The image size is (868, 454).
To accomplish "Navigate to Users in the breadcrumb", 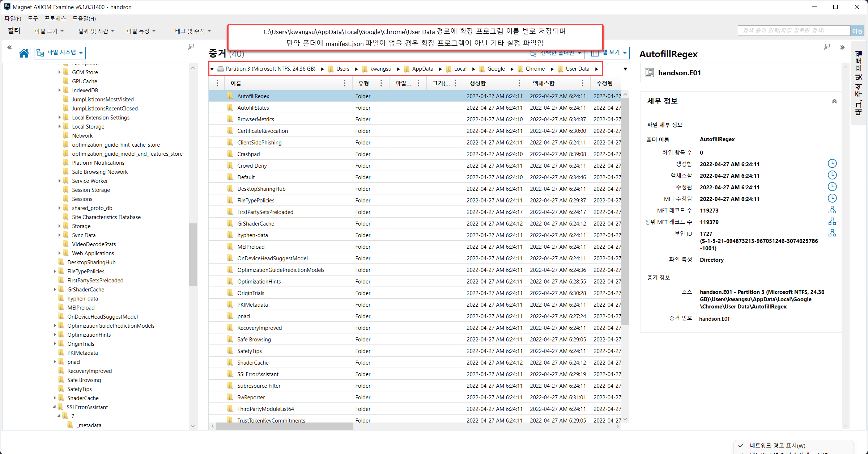I will coord(342,69).
